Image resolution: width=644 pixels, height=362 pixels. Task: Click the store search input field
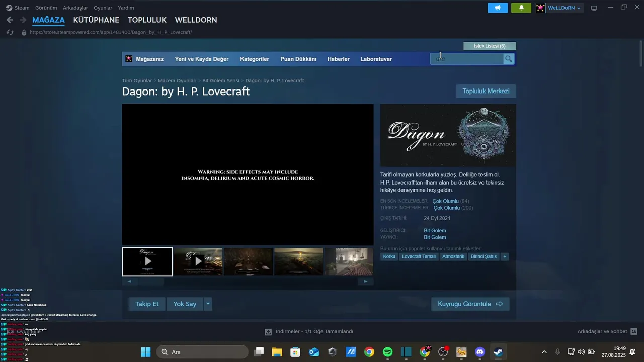click(467, 59)
